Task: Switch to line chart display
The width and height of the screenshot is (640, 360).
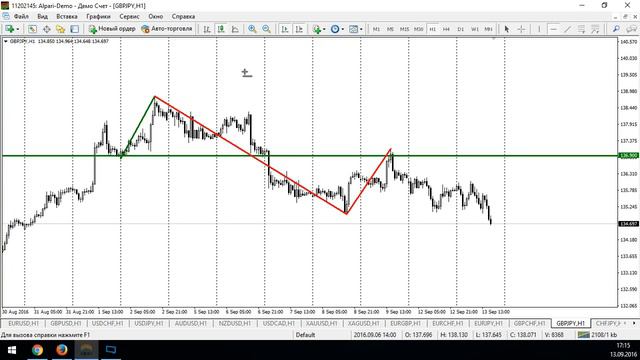Action: [x=235, y=29]
